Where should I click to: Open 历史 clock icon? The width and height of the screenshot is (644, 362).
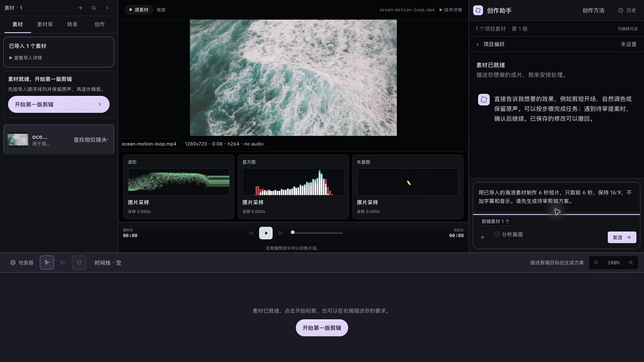click(x=621, y=10)
